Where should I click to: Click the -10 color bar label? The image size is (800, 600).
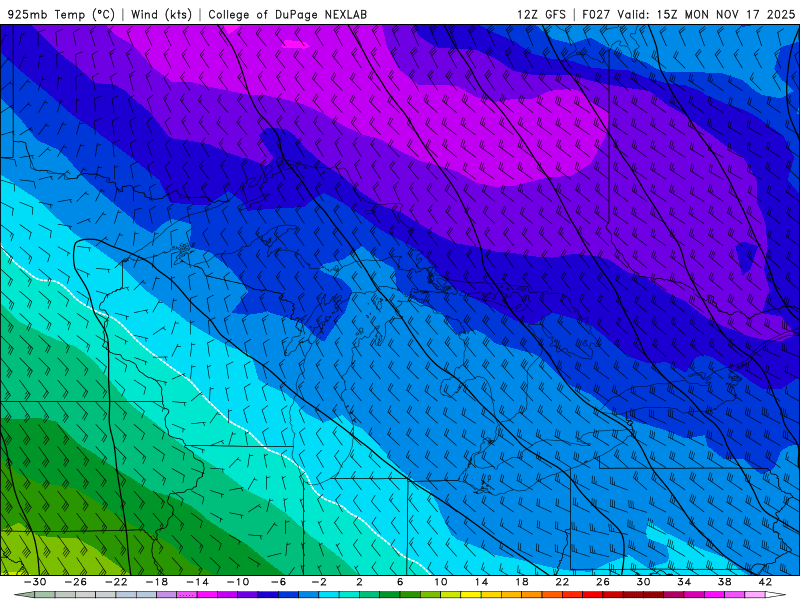(x=238, y=582)
